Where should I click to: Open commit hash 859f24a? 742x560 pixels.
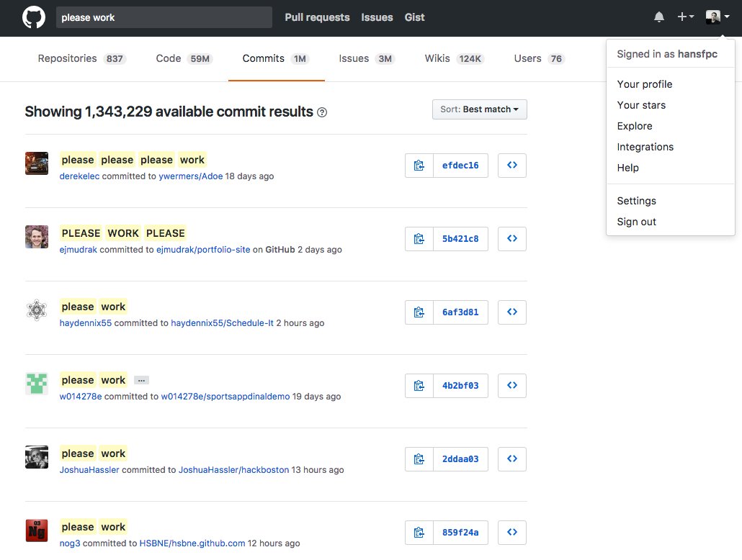(460, 533)
